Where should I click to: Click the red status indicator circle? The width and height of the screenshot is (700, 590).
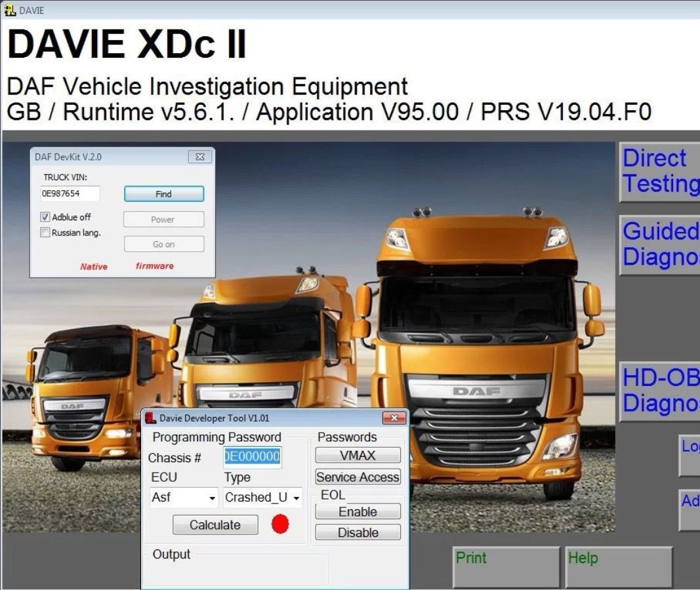tap(280, 524)
